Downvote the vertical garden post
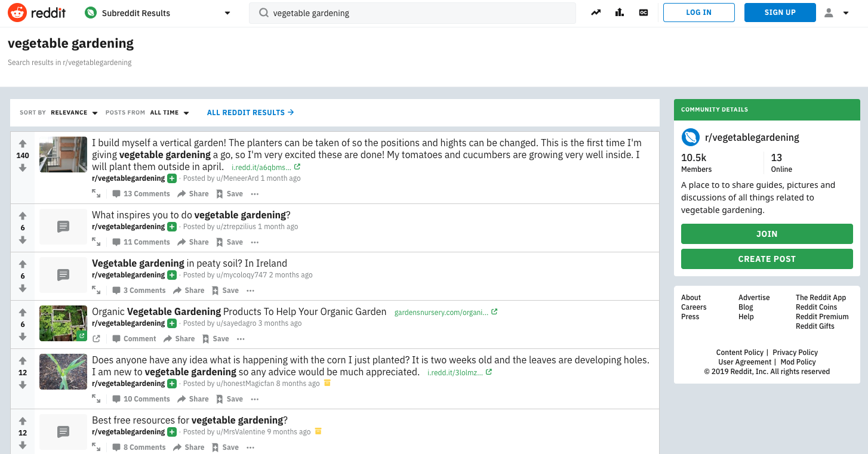Viewport: 868px width, 454px height. coord(23,168)
